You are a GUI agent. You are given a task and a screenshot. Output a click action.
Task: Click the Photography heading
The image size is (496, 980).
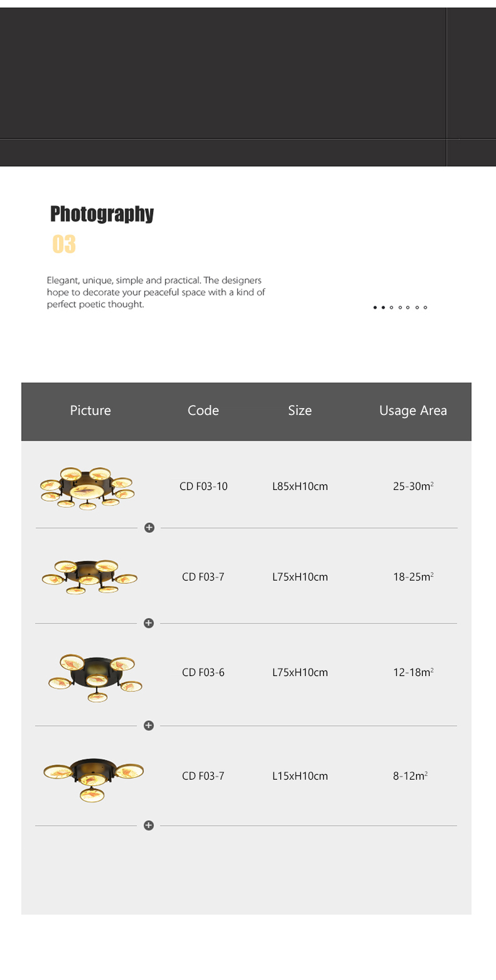click(102, 214)
